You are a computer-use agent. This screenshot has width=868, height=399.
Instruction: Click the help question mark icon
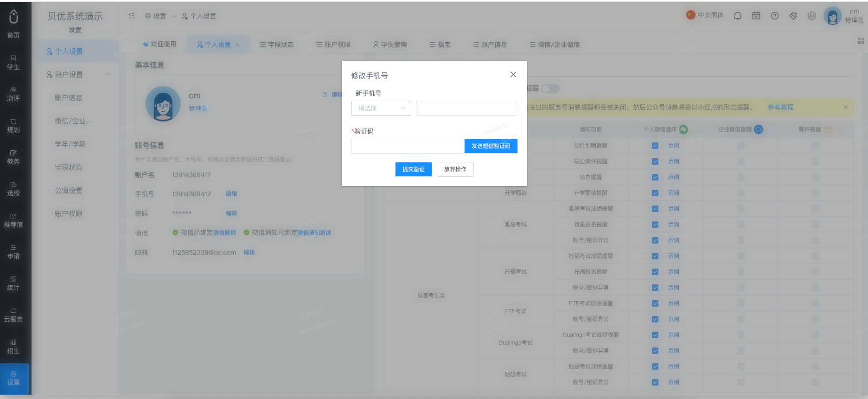(775, 16)
